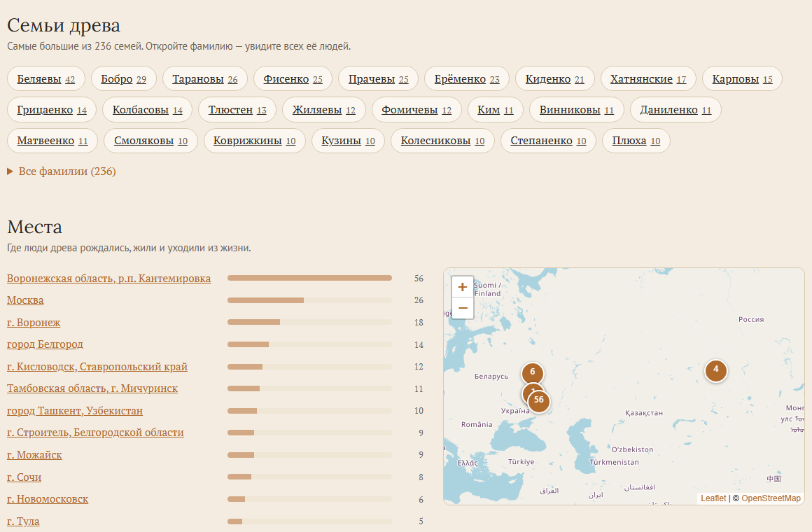Open the Колбасовы family chip

click(148, 110)
